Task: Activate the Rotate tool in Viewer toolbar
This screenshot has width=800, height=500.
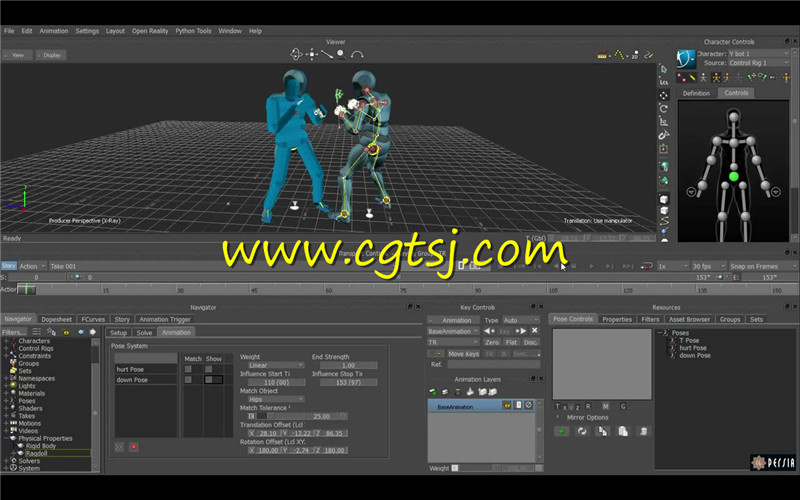Action: [663, 108]
